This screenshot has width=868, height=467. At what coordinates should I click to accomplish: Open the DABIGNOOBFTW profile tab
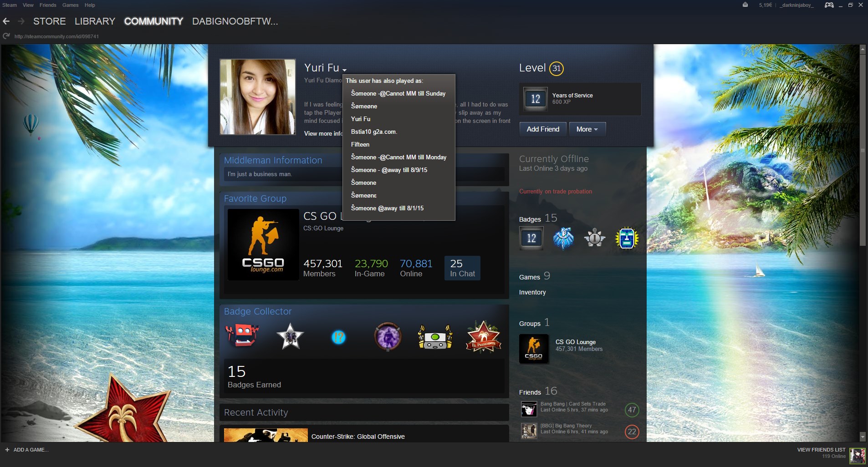coord(235,21)
